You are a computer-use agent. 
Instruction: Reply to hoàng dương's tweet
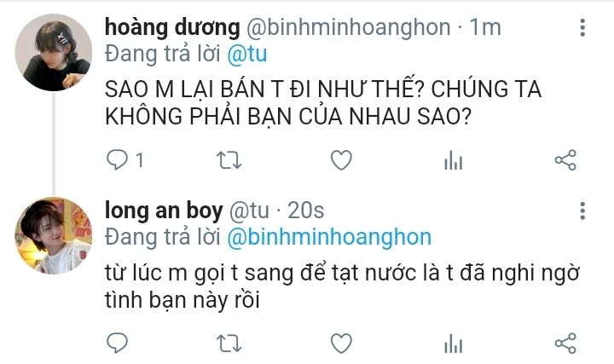(x=117, y=159)
